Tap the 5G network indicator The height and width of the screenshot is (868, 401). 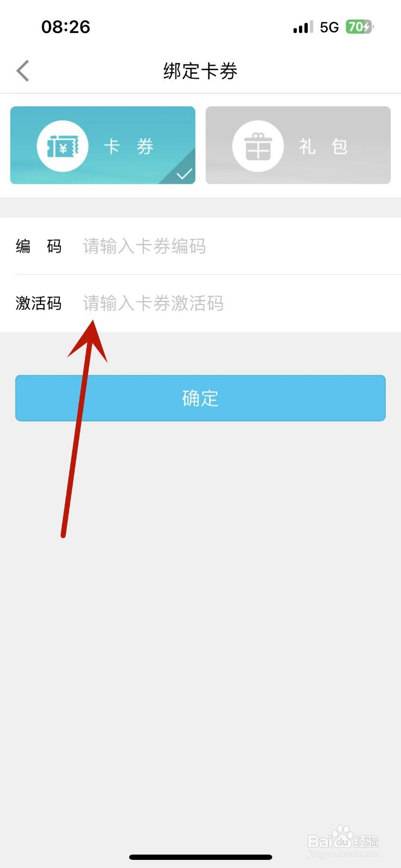pos(329,27)
